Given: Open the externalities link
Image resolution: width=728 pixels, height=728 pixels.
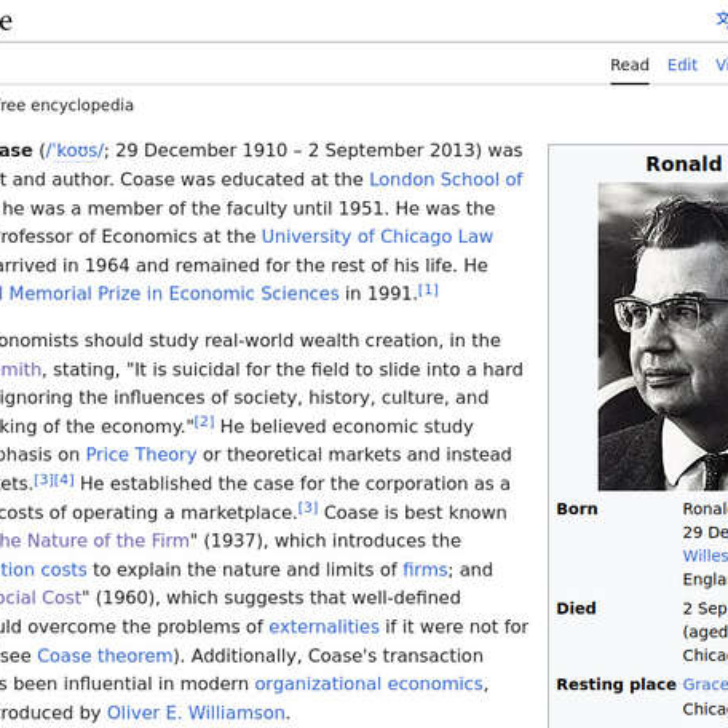Looking at the screenshot, I should [x=324, y=627].
